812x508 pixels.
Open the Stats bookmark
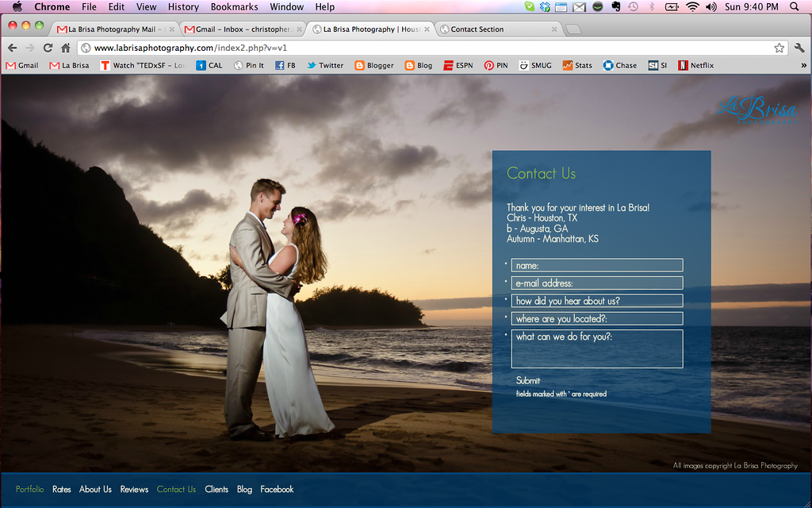[x=577, y=65]
